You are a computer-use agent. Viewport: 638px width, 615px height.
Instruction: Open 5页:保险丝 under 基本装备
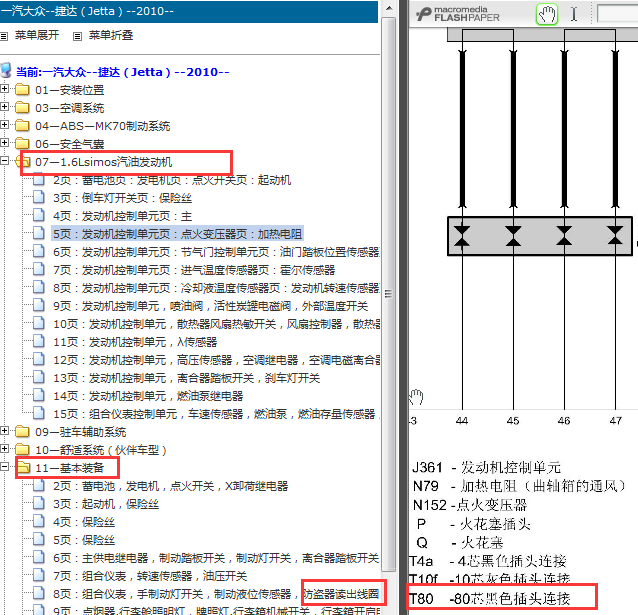(84, 540)
